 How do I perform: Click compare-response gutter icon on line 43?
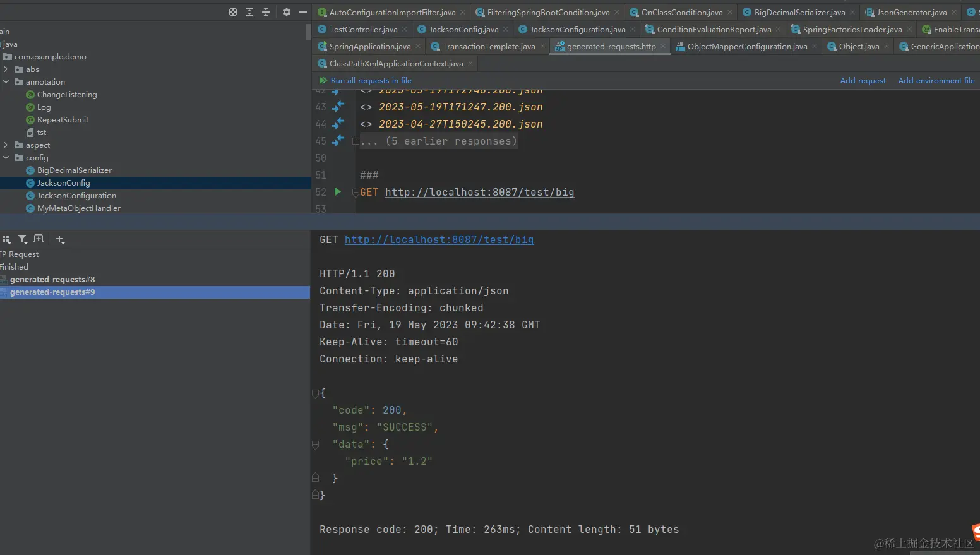[338, 106]
